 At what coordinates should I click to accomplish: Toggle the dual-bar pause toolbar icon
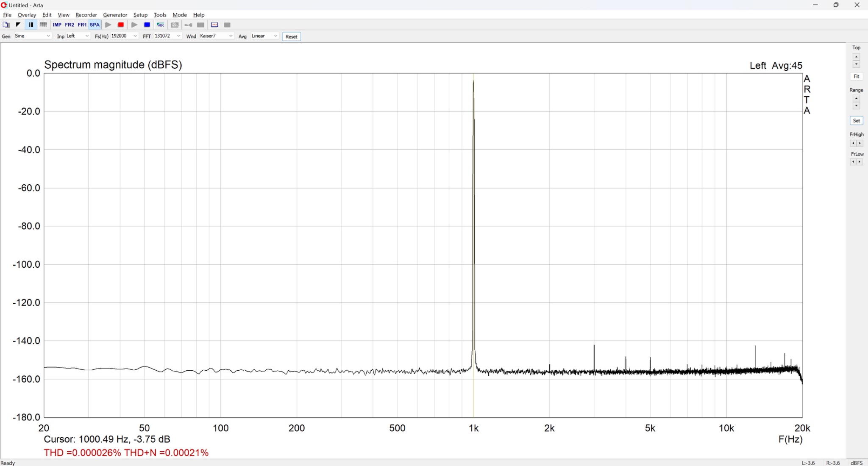31,25
